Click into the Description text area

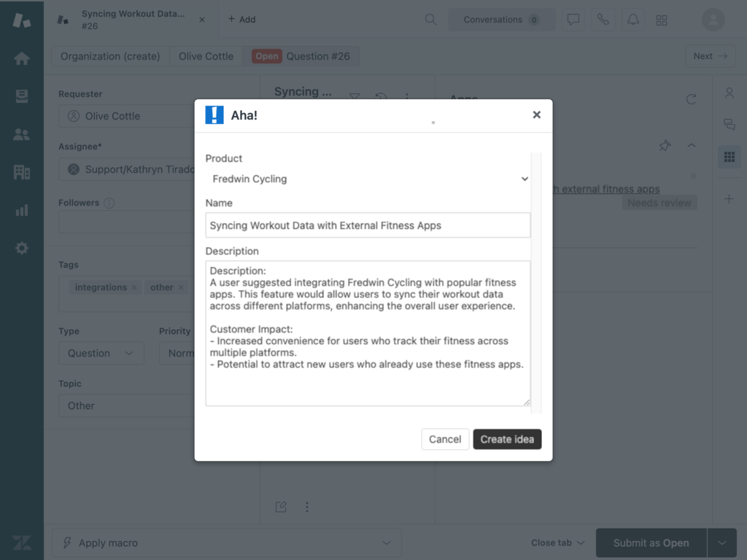368,333
